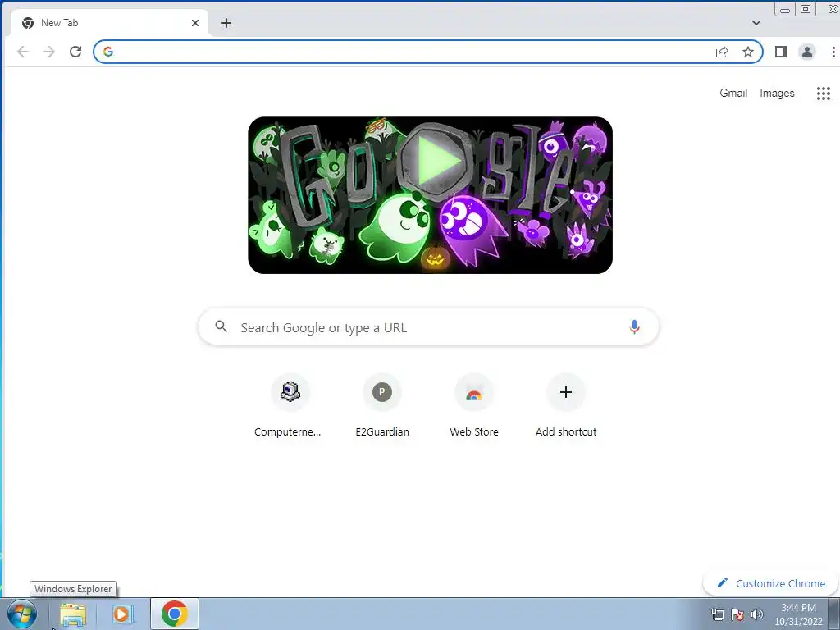The image size is (840, 630).
Task: Bookmark this tab with the star icon
Action: coord(748,52)
